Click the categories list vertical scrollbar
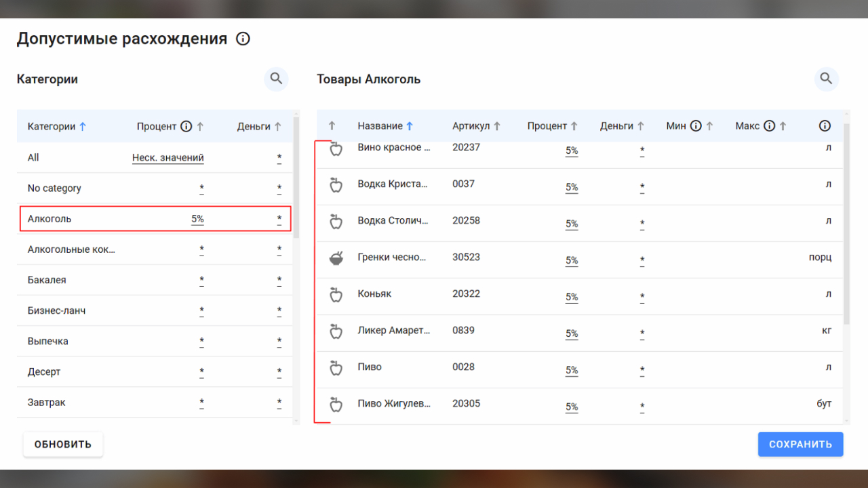Screen dimensions: 868x488 [296, 178]
